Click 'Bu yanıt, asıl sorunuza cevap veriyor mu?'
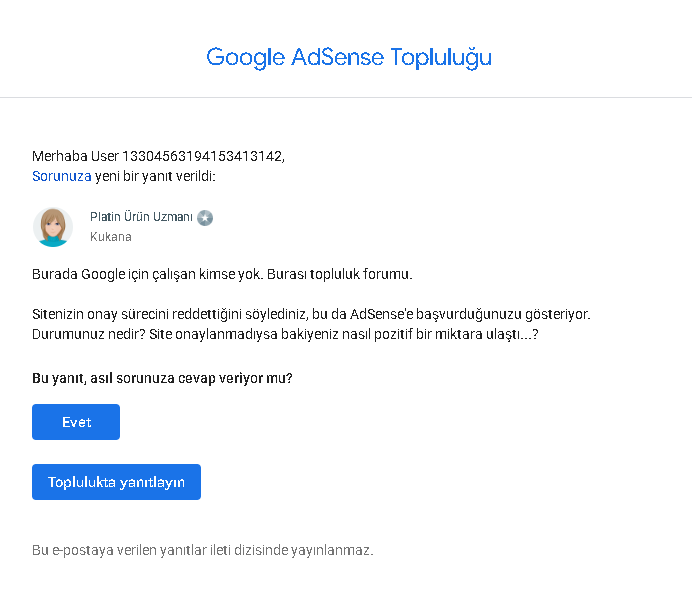 [162, 379]
